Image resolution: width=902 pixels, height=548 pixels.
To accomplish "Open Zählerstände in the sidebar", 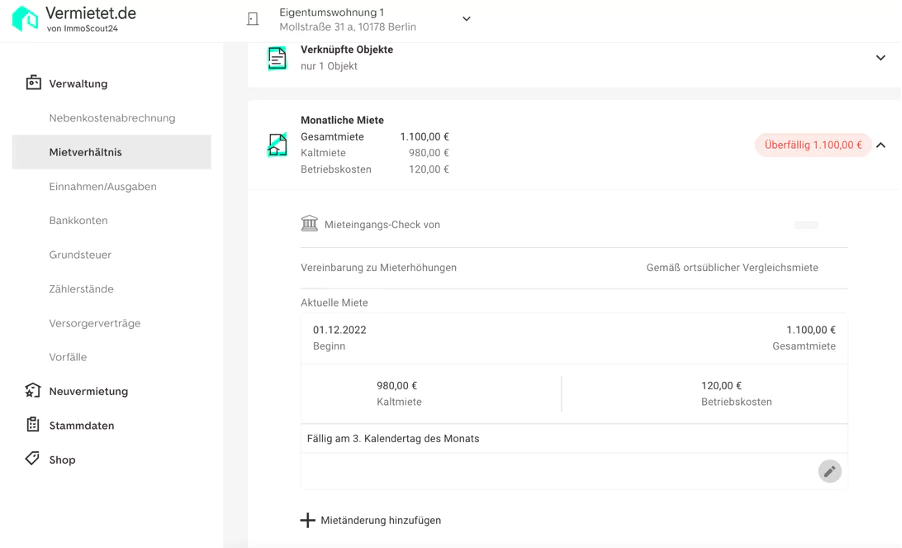I will coord(81,289).
